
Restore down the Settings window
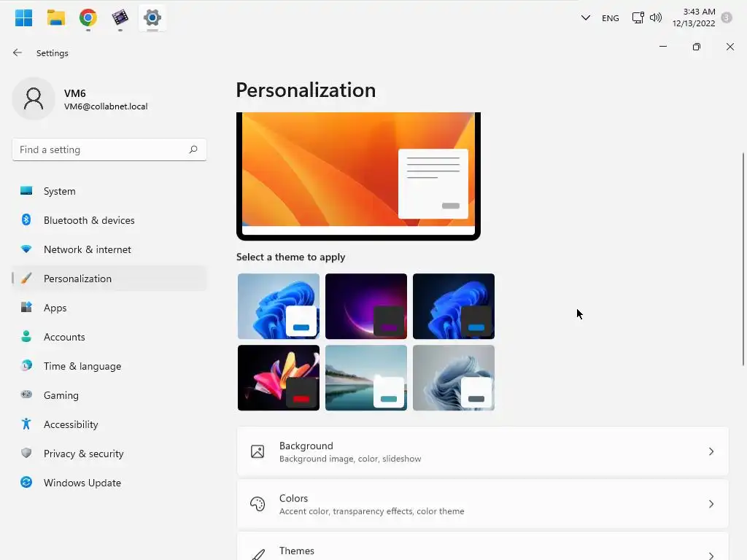click(697, 47)
